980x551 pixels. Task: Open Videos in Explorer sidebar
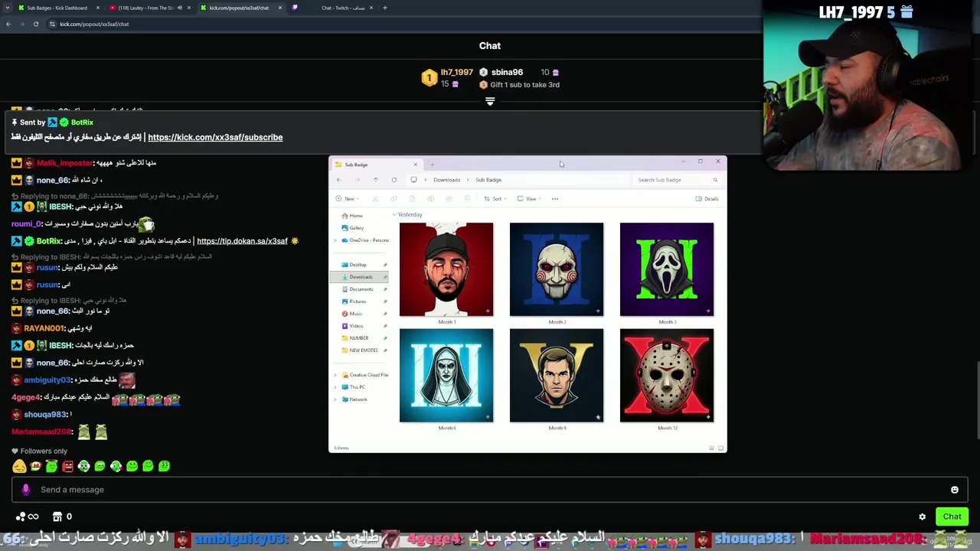pos(356,326)
